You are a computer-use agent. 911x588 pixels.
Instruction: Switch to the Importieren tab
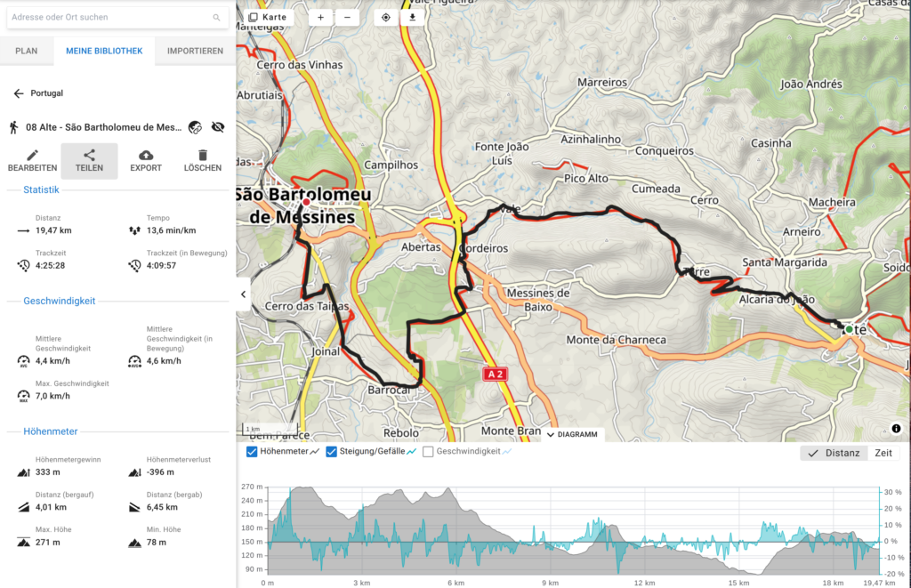[x=195, y=51]
